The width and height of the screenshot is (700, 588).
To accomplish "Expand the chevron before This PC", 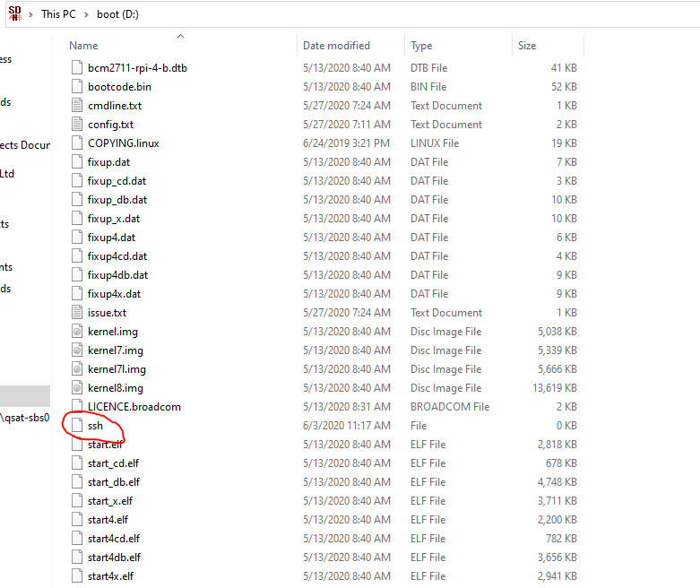I will click(x=30, y=14).
